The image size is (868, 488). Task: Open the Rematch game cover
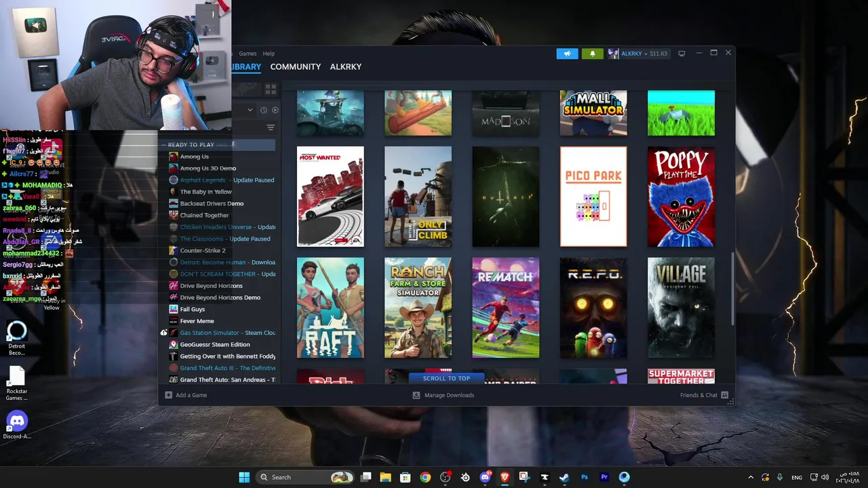[x=506, y=308]
